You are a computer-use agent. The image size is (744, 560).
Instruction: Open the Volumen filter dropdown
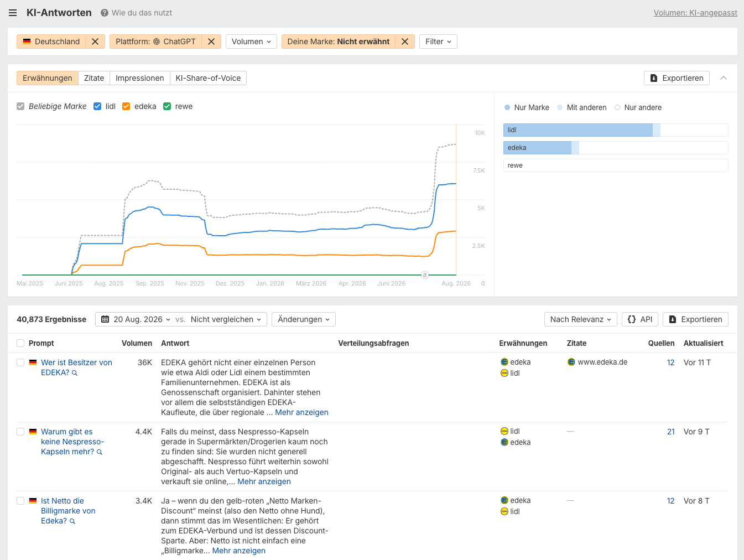click(x=251, y=42)
